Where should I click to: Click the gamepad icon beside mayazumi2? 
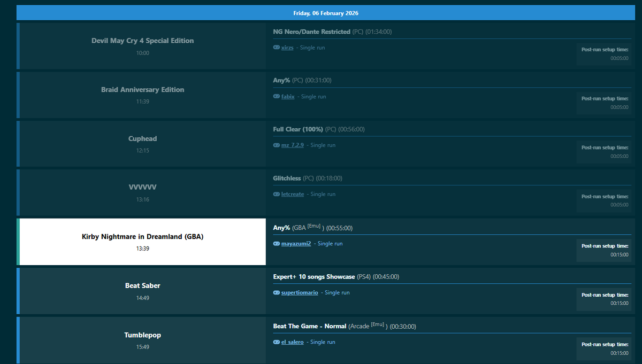(277, 244)
